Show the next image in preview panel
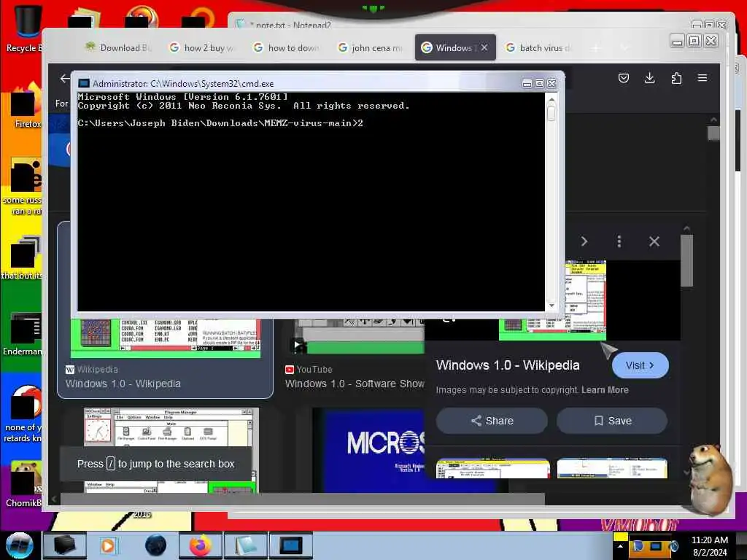This screenshot has width=747, height=560. tap(584, 241)
